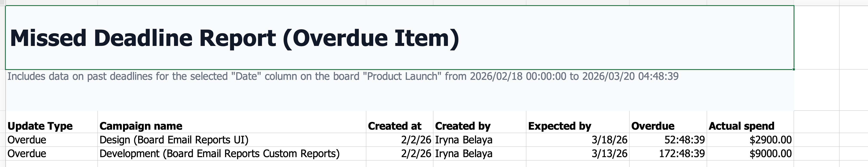Select the Created at date in Development row
This screenshot has width=868, height=167.
tap(416, 153)
